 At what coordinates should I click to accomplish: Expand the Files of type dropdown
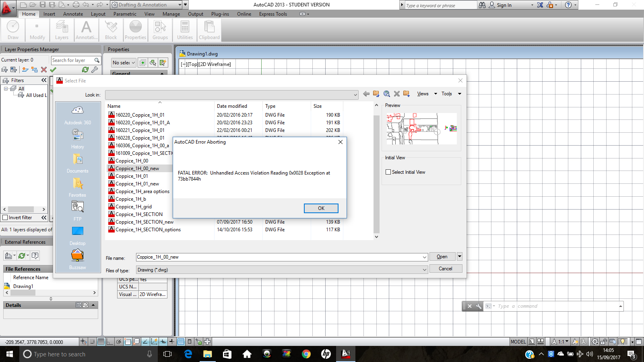tap(424, 270)
